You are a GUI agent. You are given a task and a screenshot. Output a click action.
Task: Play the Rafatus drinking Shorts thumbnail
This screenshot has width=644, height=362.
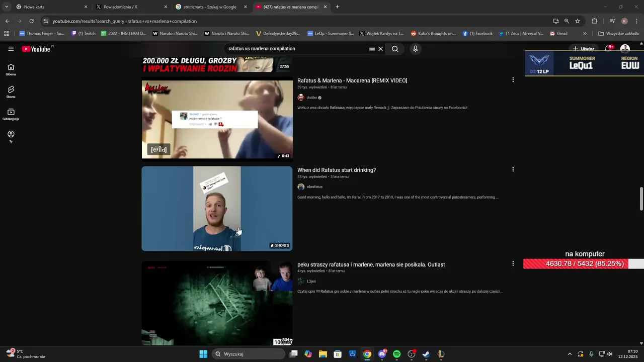[217, 209]
